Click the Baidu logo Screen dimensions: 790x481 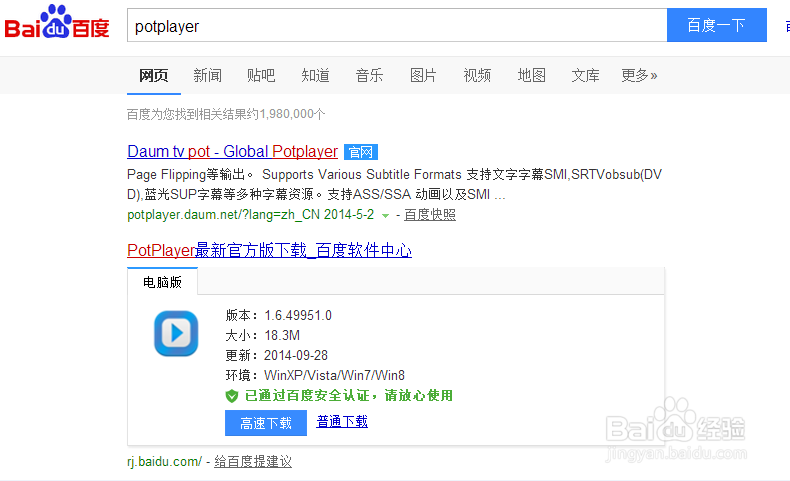pos(56,22)
